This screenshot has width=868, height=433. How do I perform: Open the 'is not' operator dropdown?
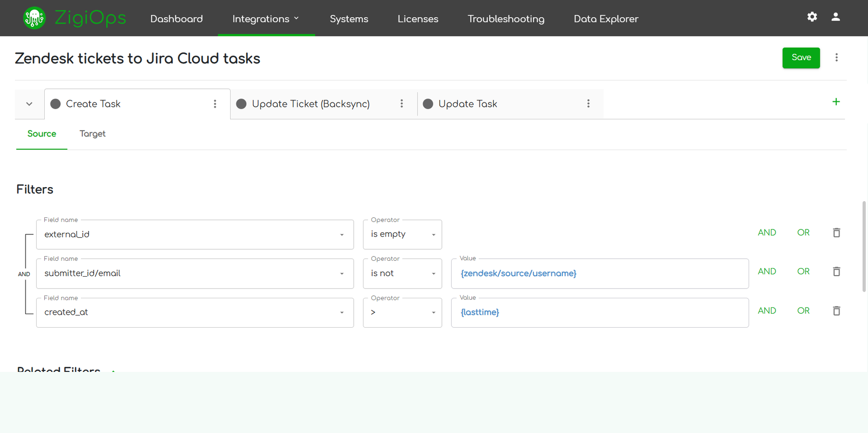(x=402, y=274)
